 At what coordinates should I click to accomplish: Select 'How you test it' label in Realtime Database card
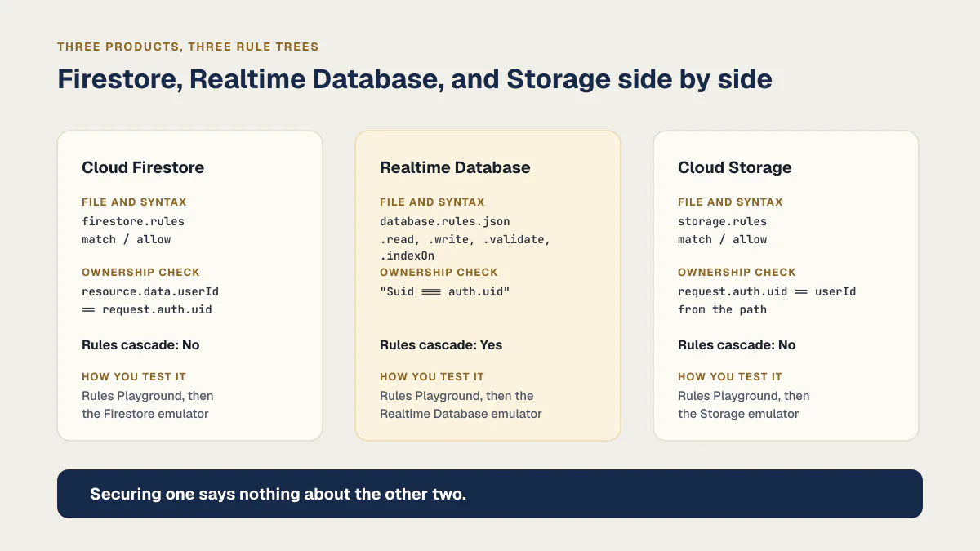(432, 376)
